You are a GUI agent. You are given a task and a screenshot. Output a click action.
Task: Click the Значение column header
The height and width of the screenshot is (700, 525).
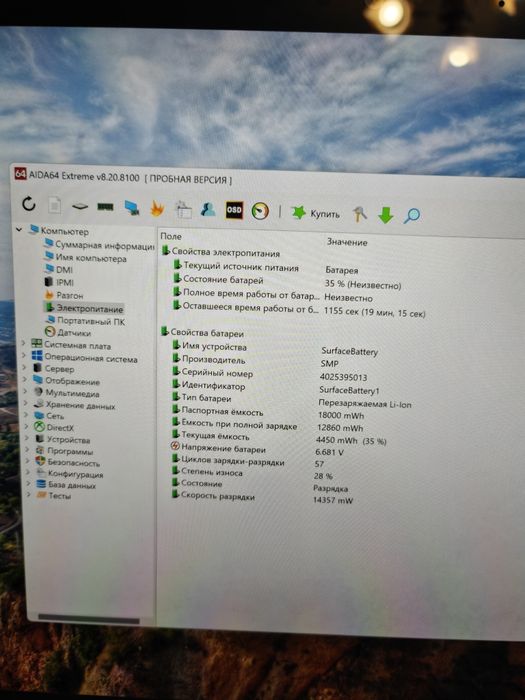(347, 242)
